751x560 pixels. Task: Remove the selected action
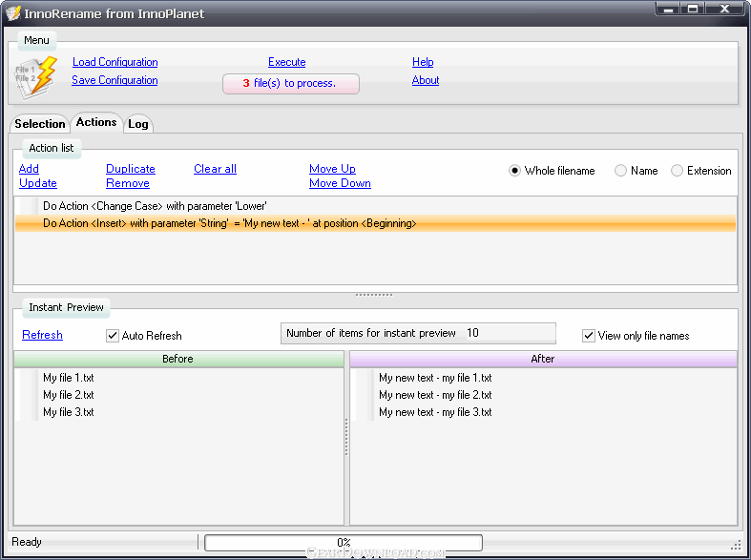pyautogui.click(x=128, y=183)
